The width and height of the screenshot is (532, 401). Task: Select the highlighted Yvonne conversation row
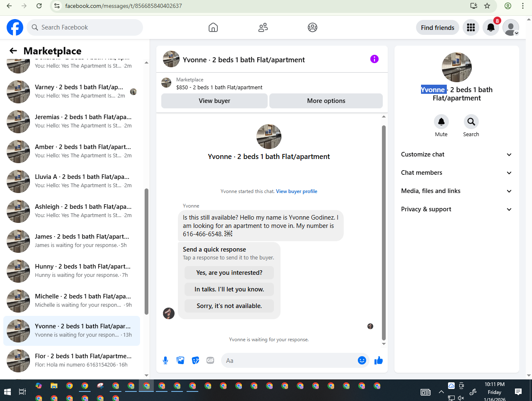[x=71, y=330]
